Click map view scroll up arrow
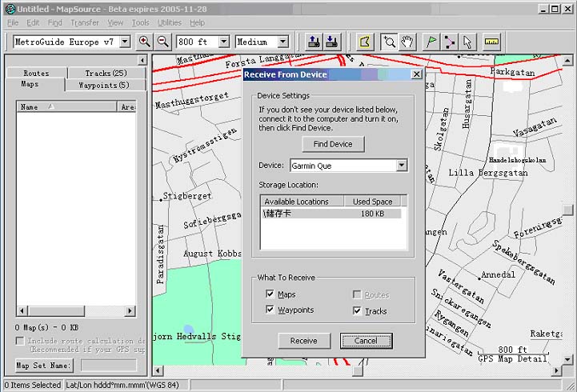Screen dimensions: 577x392 point(567,60)
